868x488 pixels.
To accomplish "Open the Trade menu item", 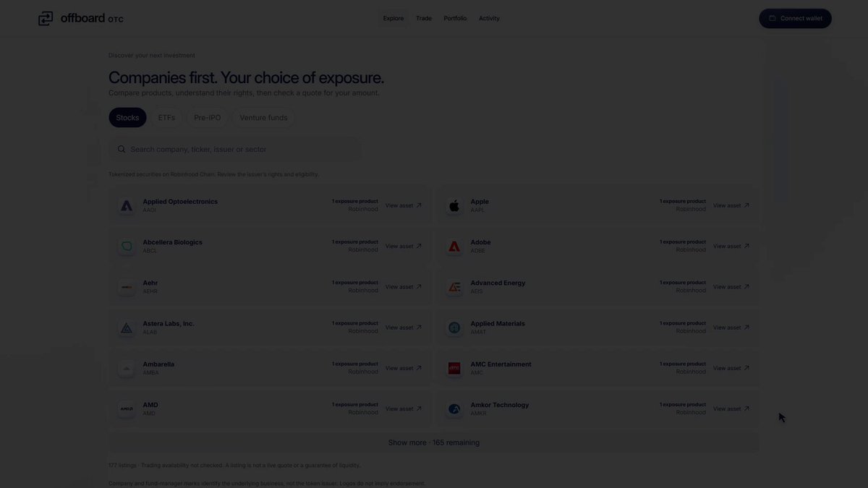I will coord(424,18).
